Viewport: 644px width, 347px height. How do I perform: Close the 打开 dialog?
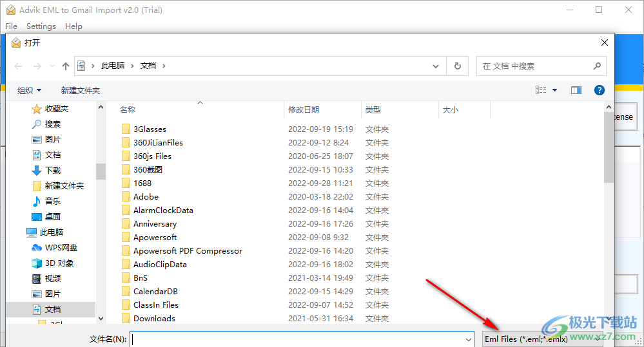pos(604,42)
